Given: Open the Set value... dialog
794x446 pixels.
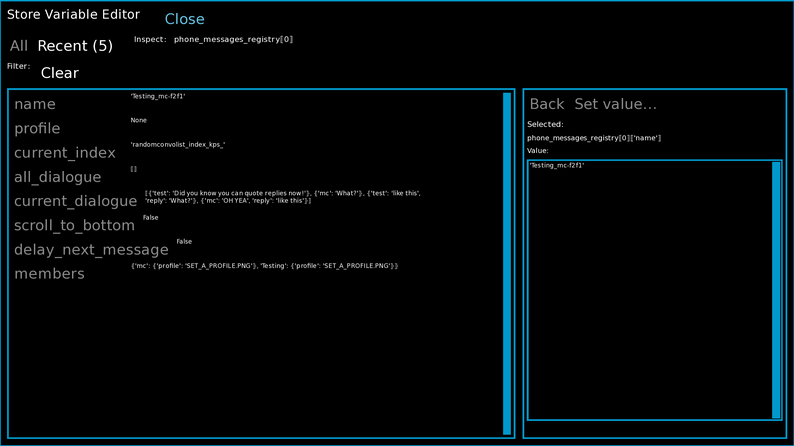Looking at the screenshot, I should [x=615, y=104].
